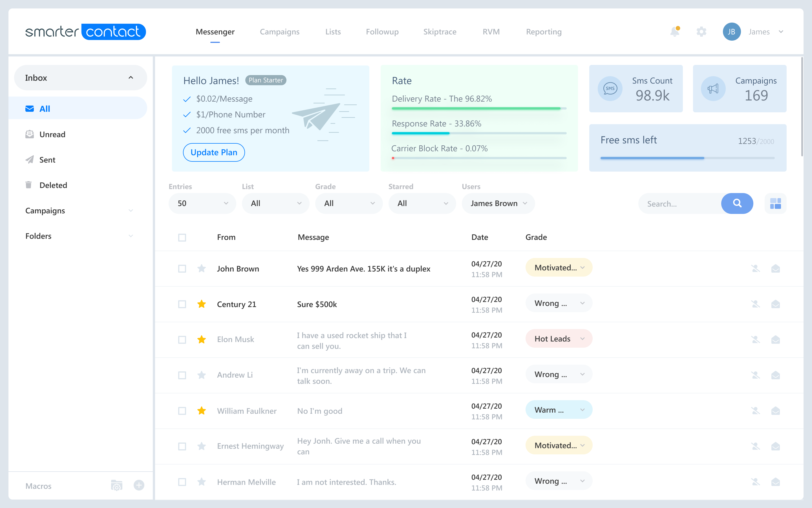Check the William Faulkner row checkbox
The width and height of the screenshot is (812, 508).
(x=182, y=411)
